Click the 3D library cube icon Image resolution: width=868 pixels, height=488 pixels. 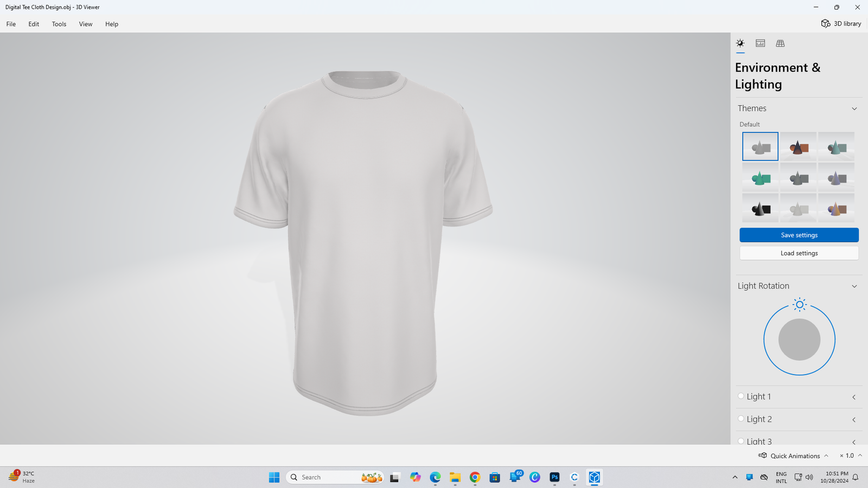point(825,23)
